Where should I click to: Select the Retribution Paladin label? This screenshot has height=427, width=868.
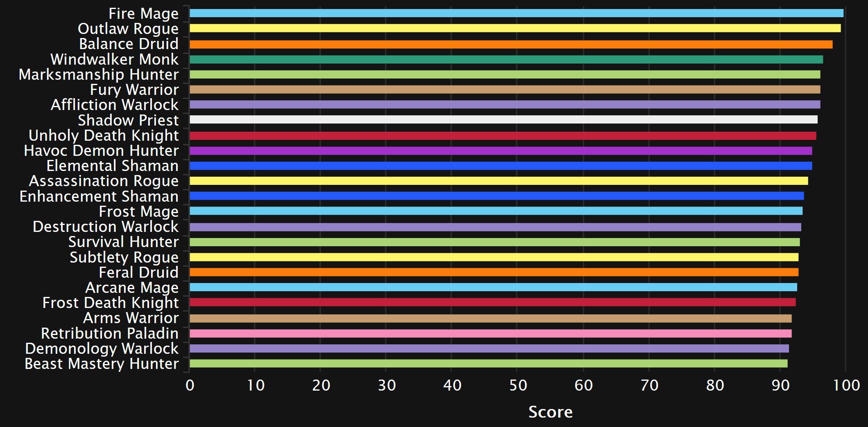[110, 333]
